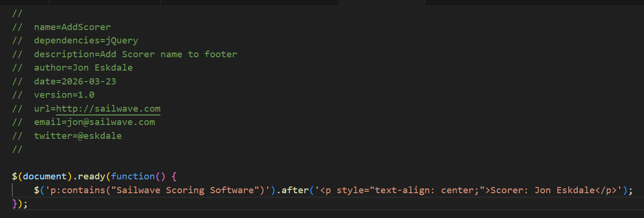
Task: Place cursor in date=2026-03-23 line
Action: (x=75, y=82)
